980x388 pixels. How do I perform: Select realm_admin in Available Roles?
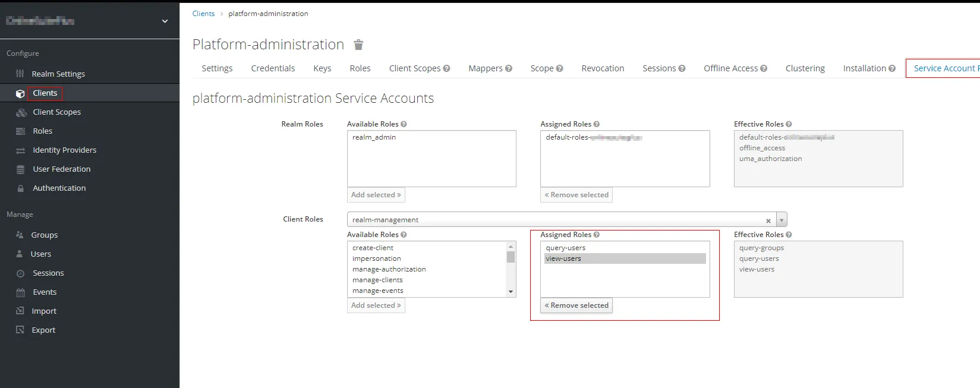coord(374,137)
